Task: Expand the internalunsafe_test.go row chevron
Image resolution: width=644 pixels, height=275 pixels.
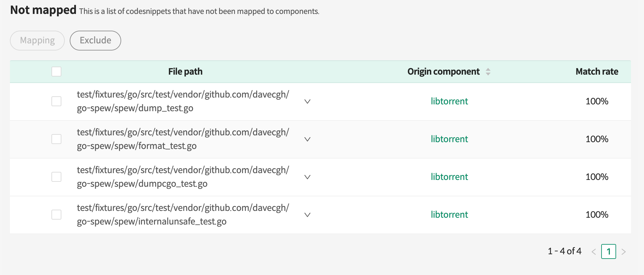Action: tap(307, 215)
